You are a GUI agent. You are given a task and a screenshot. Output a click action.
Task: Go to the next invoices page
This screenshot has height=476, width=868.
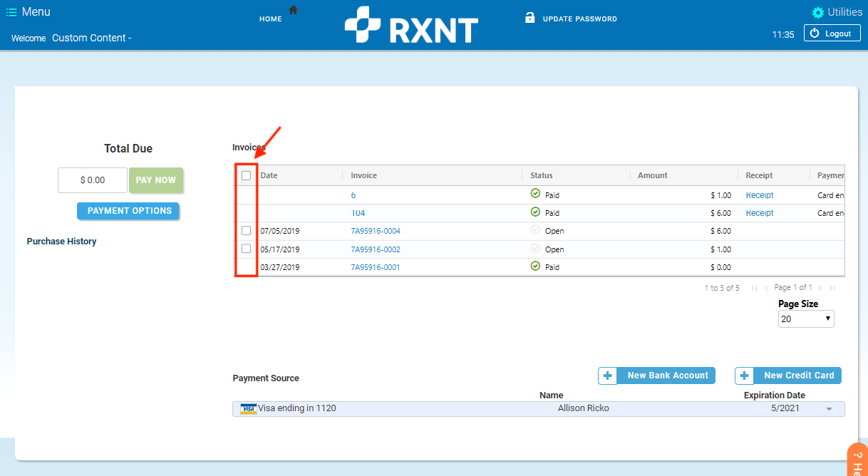click(x=820, y=288)
